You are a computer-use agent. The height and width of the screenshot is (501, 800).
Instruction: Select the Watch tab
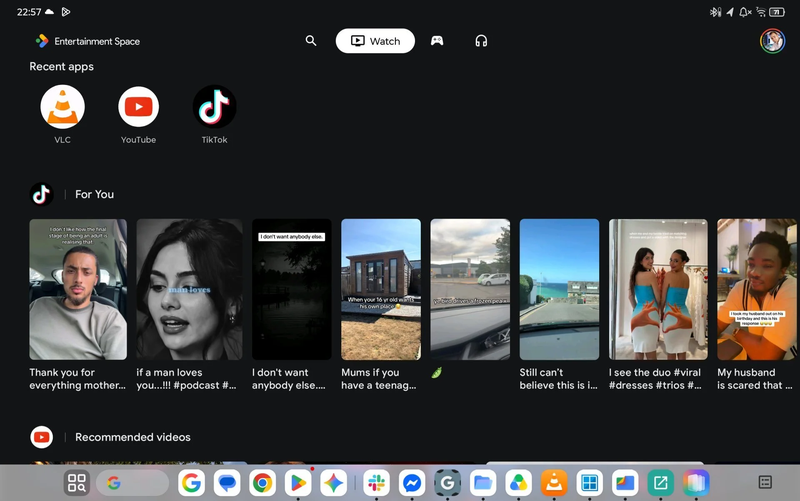tap(375, 41)
